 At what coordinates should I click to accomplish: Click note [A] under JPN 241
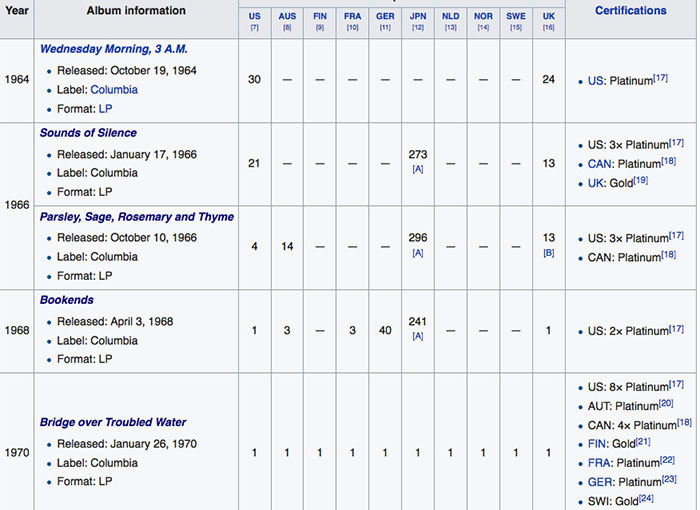[x=417, y=336]
